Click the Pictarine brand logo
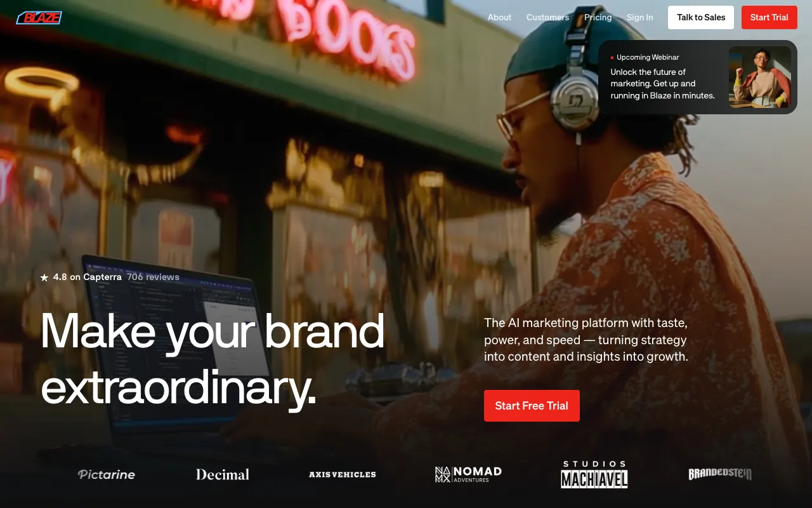This screenshot has width=812, height=508. (x=107, y=474)
